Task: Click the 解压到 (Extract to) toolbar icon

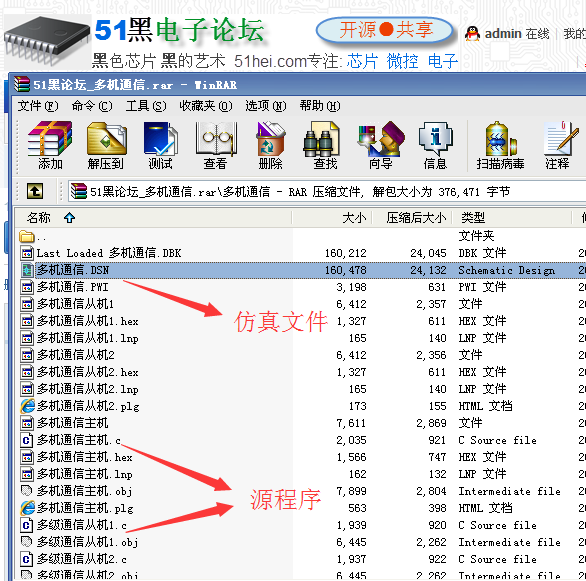Action: 106,145
